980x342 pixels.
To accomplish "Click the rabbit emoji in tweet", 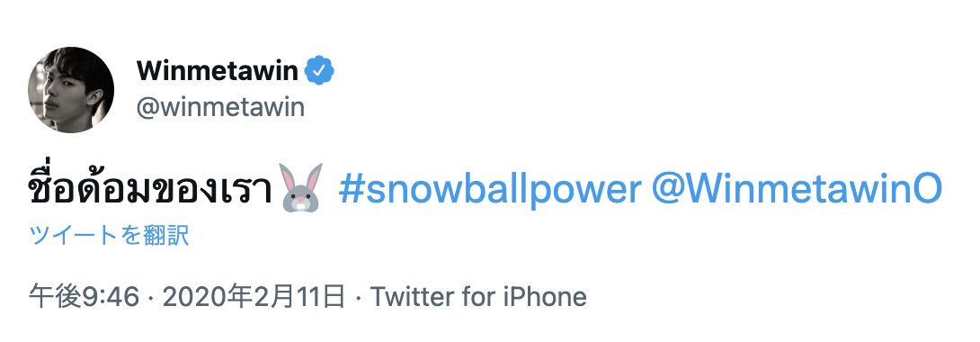I will [x=301, y=187].
